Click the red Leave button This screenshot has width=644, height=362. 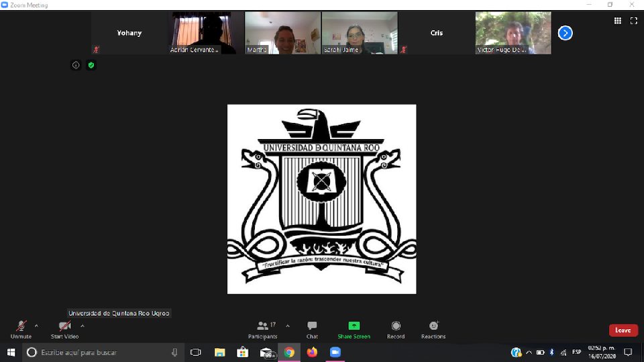623,330
